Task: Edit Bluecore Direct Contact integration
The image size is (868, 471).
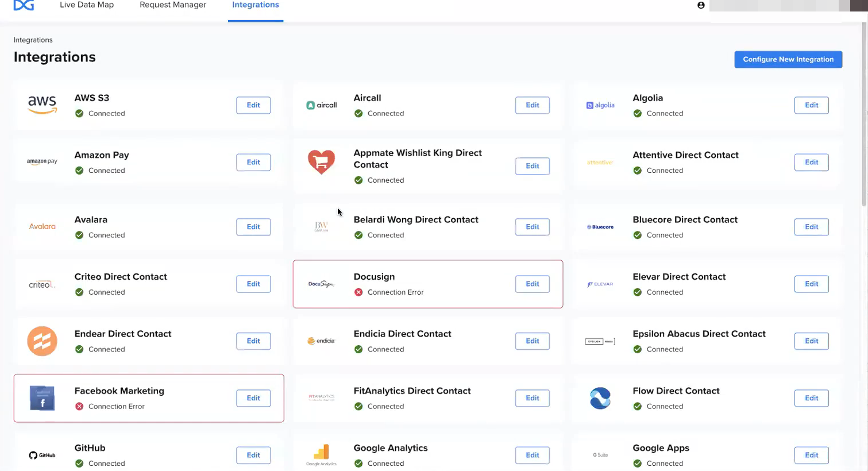Action: tap(812, 227)
